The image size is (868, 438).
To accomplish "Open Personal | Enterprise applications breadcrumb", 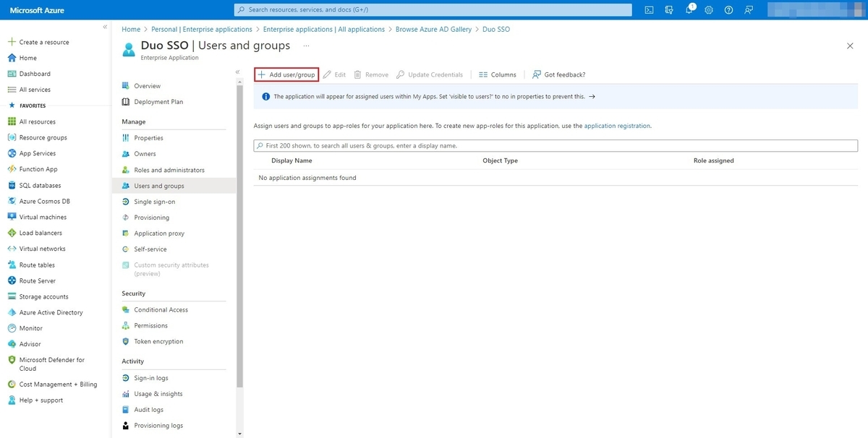I will (202, 30).
